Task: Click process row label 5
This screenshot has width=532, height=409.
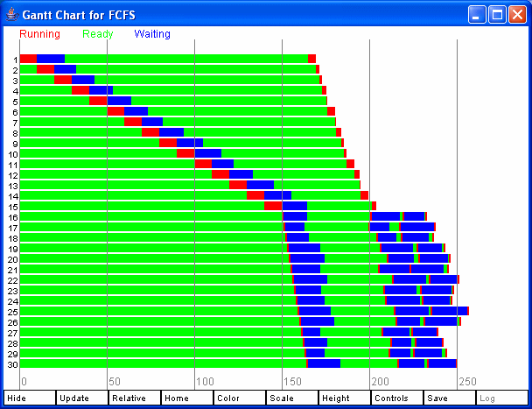Action: [15, 102]
